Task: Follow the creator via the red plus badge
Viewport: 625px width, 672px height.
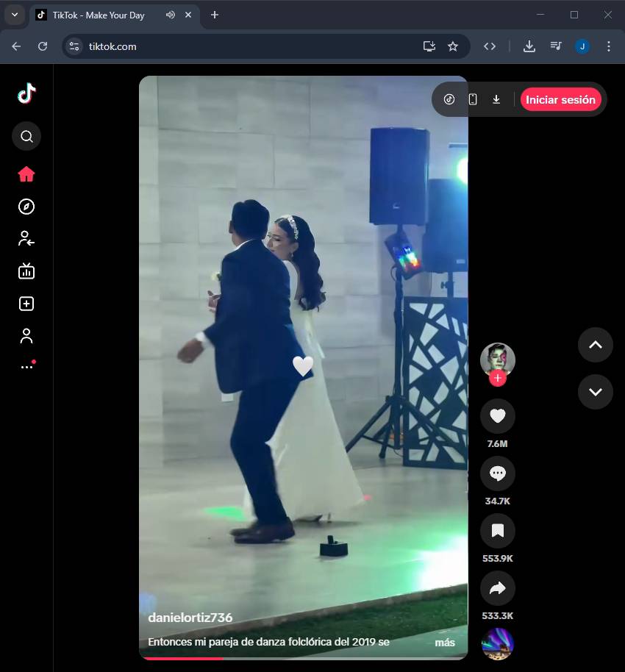Action: [x=498, y=378]
